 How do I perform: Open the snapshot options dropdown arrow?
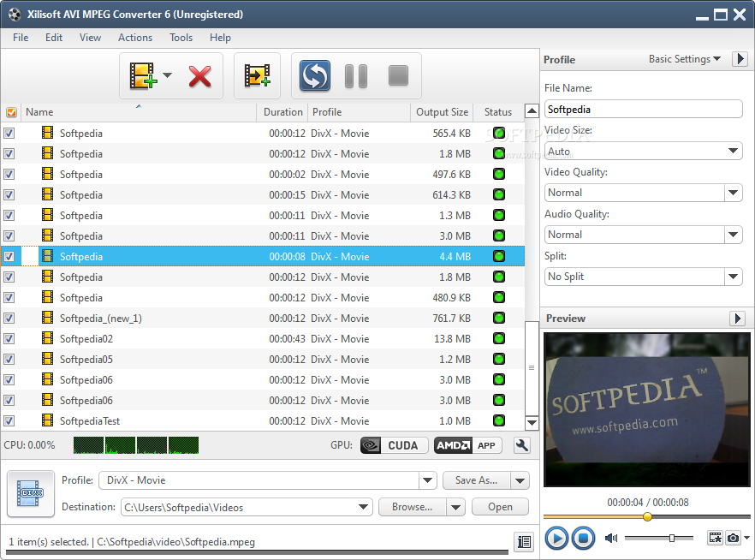click(746, 538)
